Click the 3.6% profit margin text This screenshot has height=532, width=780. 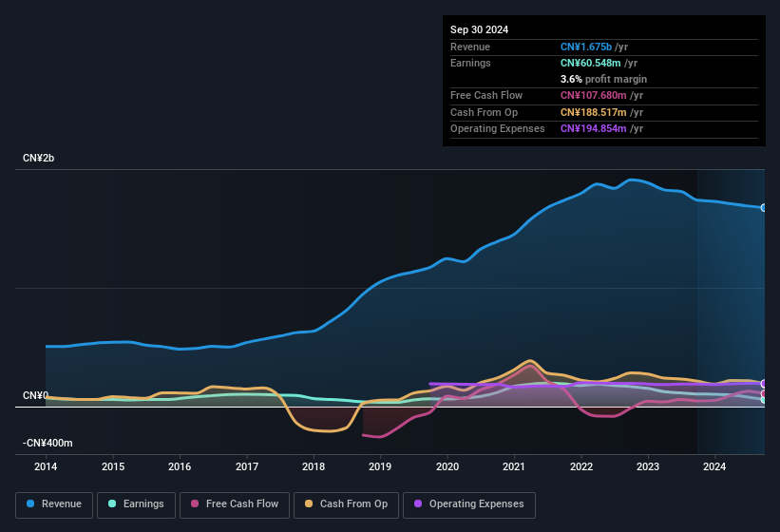point(603,79)
